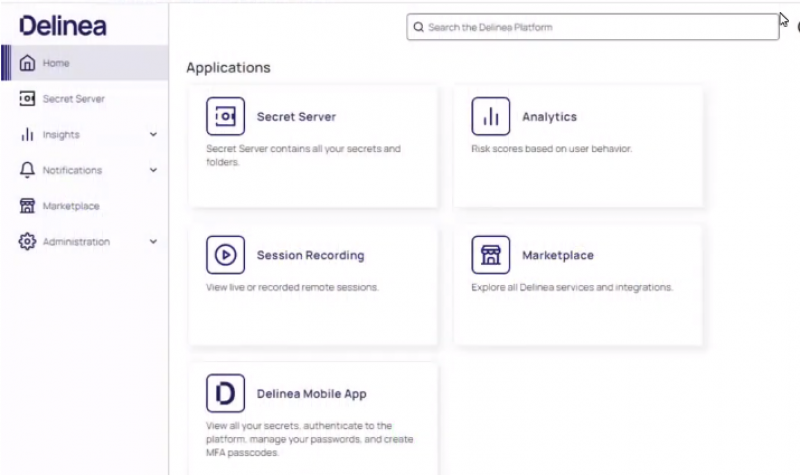800x475 pixels.
Task: Click the Administration gear icon
Action: point(27,242)
